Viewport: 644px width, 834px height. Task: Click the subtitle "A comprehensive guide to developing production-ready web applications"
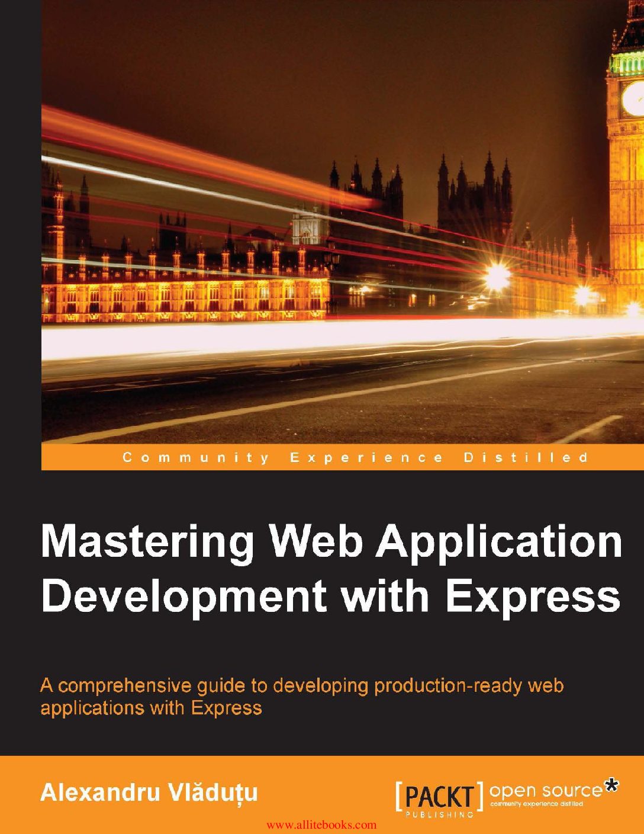302,697
